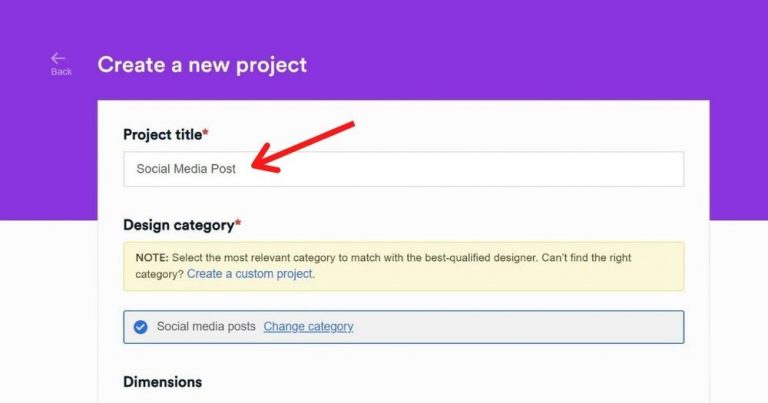Click the "Create a new project" heading
Image resolution: width=768 pixels, height=403 pixels.
202,65
